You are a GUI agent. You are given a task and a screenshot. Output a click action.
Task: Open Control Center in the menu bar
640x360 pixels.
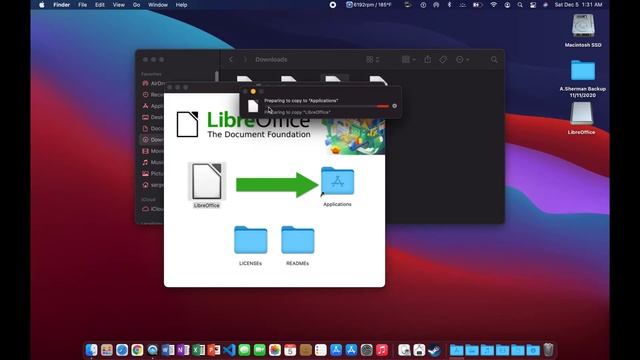(533, 5)
